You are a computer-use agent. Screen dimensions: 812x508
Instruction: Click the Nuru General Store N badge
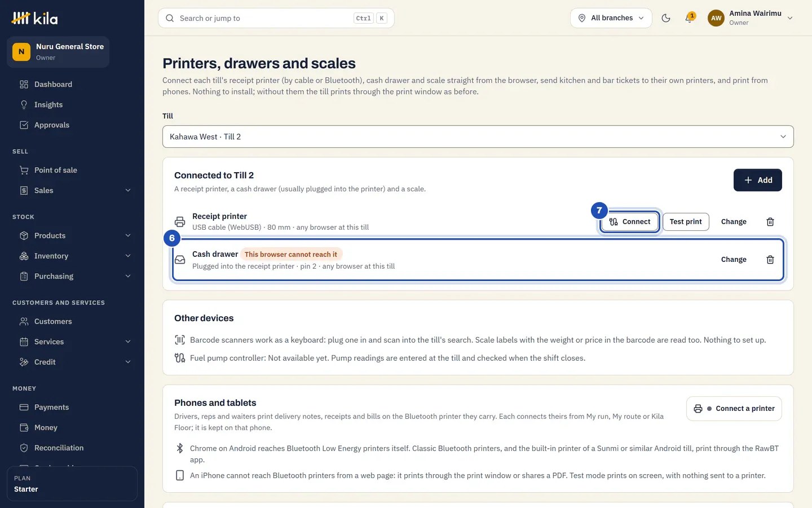click(21, 52)
